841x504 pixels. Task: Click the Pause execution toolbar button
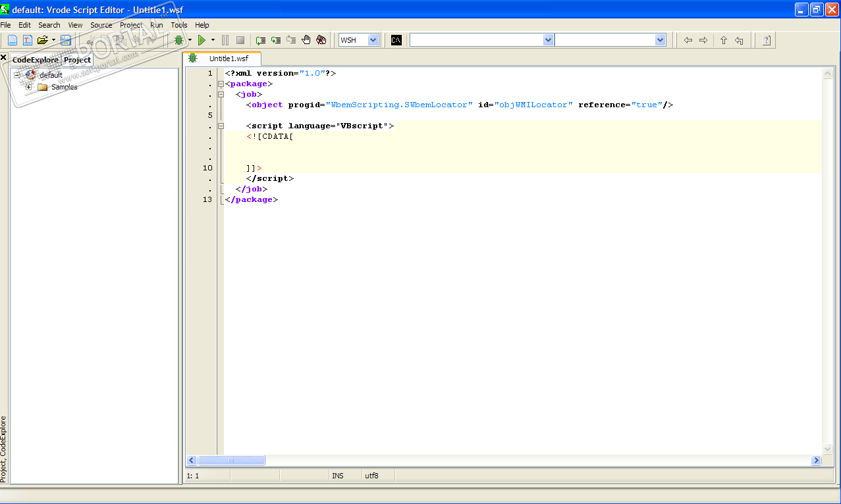pos(225,40)
